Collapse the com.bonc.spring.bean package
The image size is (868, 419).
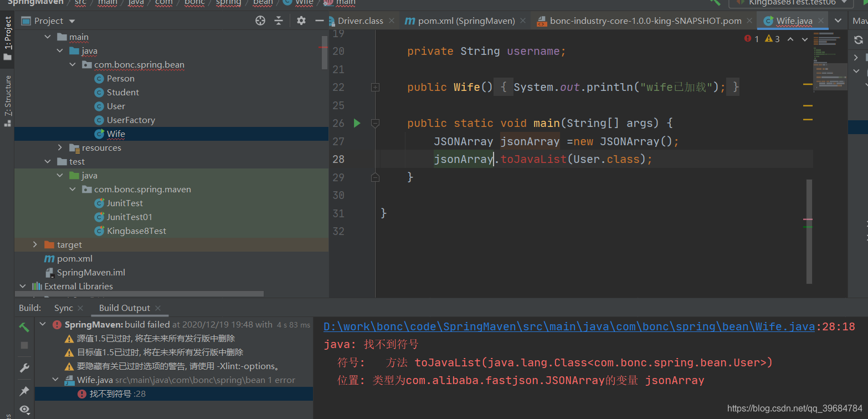point(73,65)
